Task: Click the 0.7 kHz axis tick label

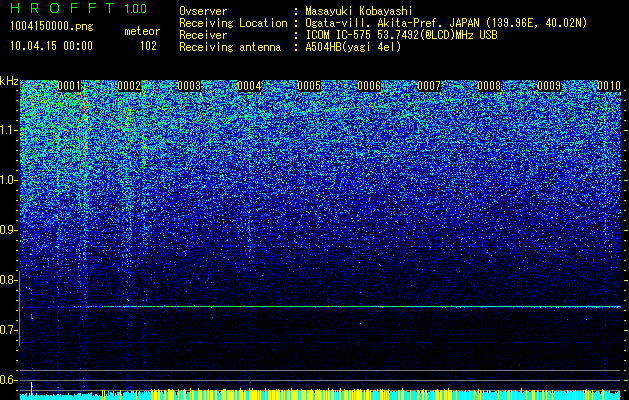Action: pos(8,330)
